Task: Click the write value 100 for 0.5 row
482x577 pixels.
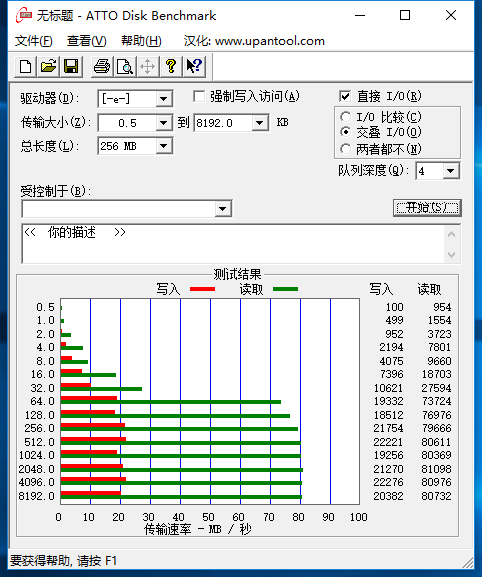Action: click(394, 307)
